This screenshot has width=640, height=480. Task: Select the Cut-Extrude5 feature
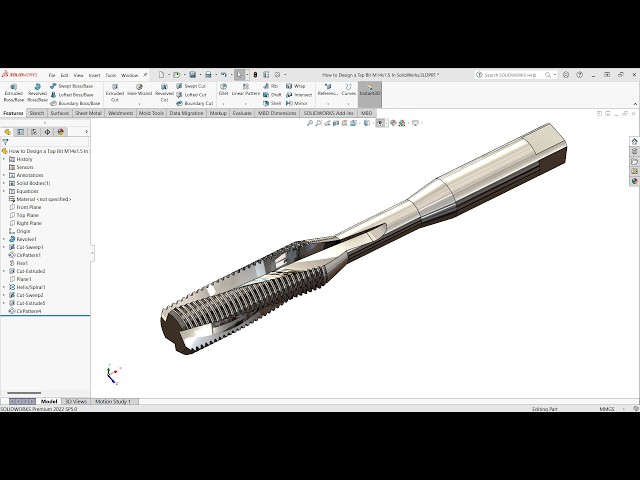pyautogui.click(x=27, y=303)
